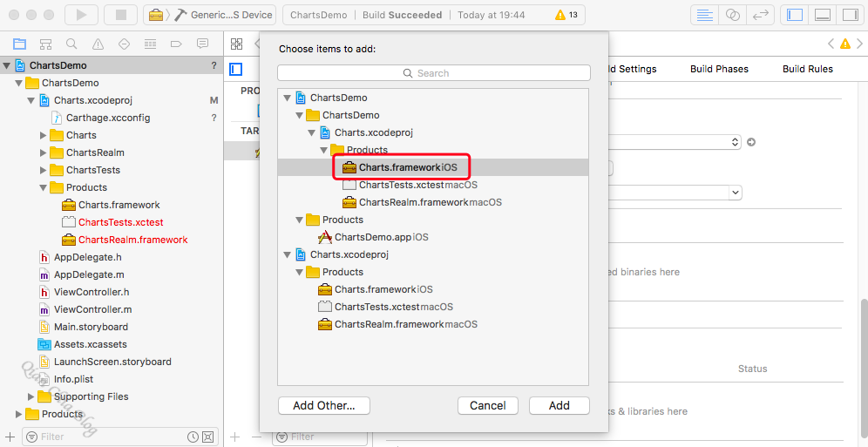Open Main.storyboard
868x447 pixels.
click(x=91, y=327)
